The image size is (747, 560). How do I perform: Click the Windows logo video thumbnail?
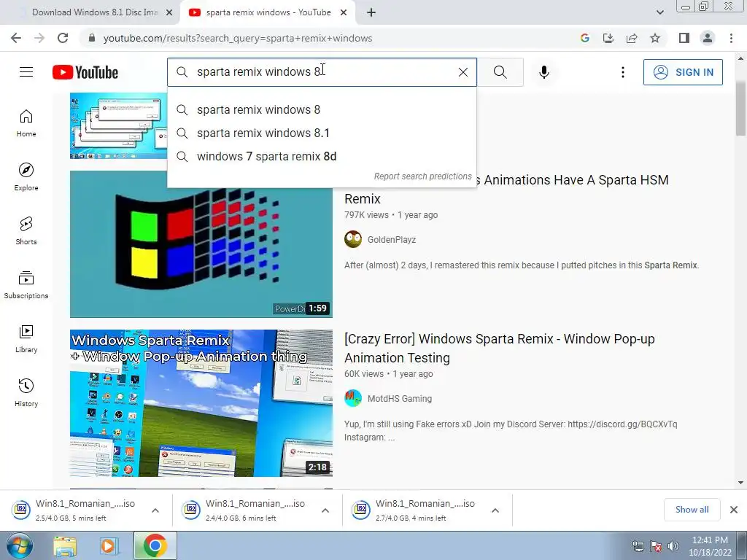click(x=201, y=244)
